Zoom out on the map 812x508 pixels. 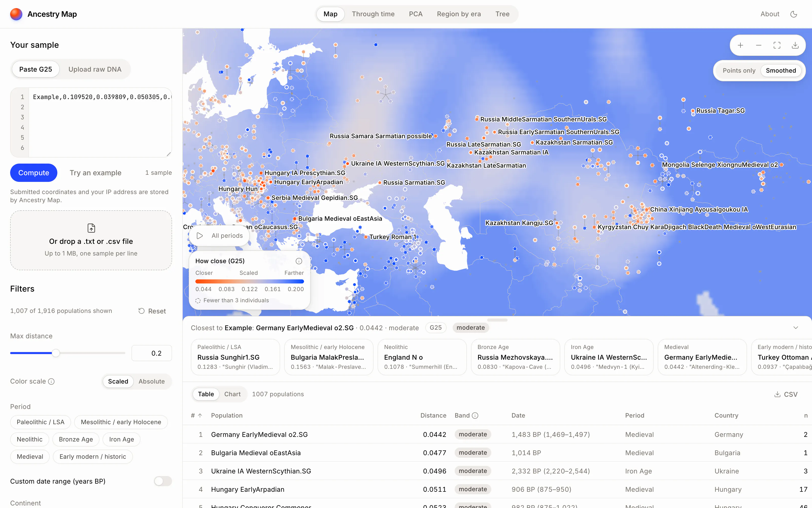759,45
